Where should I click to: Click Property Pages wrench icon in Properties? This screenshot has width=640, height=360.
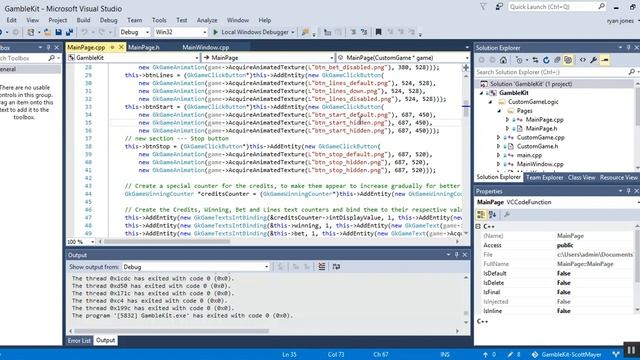[507, 215]
